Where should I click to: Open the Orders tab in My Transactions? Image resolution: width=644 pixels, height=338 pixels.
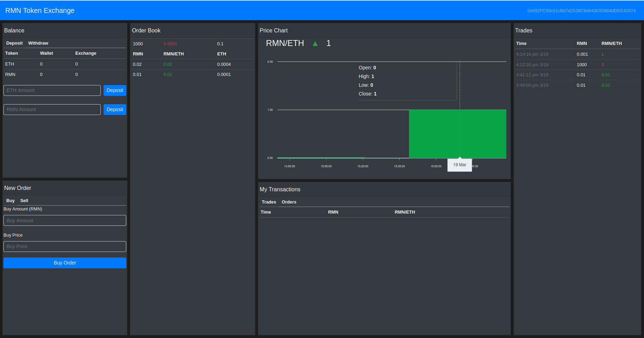pos(289,202)
